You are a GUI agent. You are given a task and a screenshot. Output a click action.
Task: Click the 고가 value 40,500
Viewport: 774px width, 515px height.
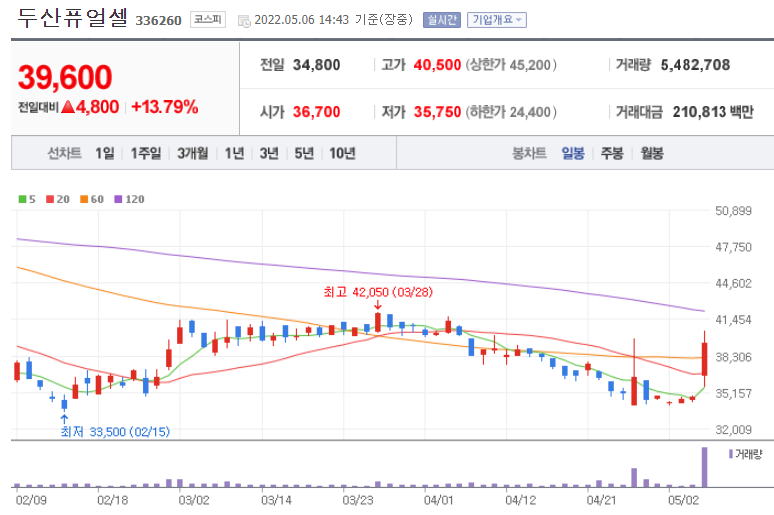[x=437, y=65]
